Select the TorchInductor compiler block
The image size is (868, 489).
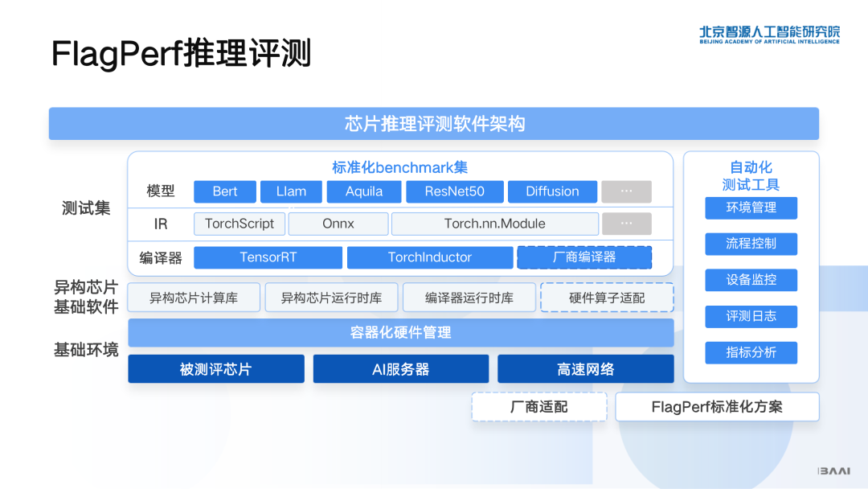(428, 257)
